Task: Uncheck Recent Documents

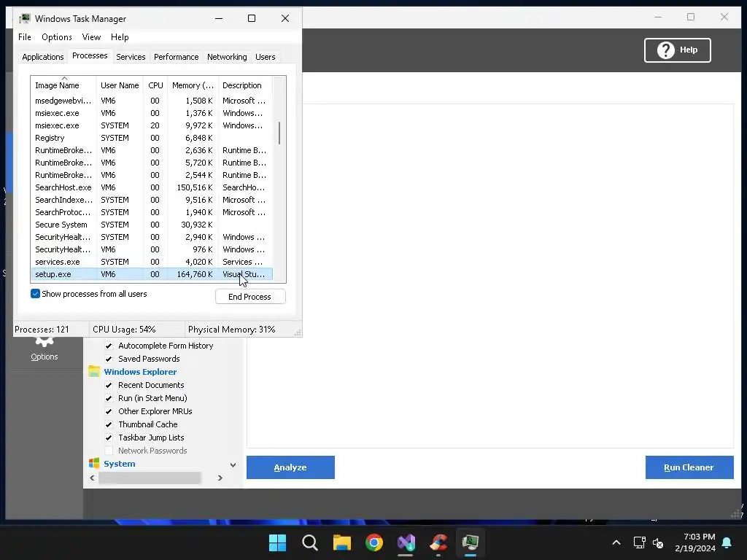Action: click(109, 385)
